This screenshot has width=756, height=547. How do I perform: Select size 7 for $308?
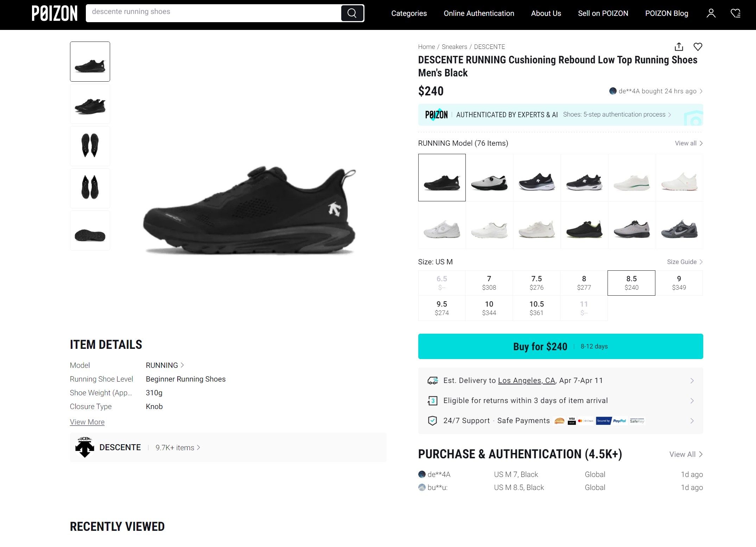click(489, 283)
